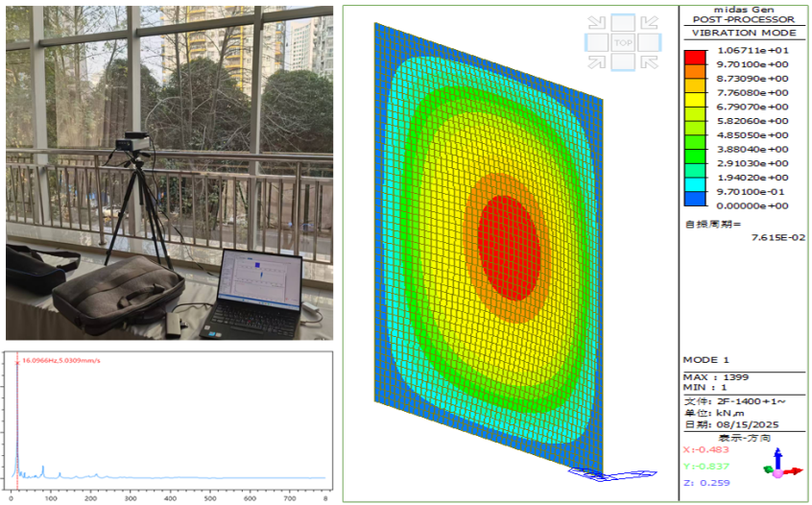Image resolution: width=812 pixels, height=505 pixels.
Task: Click the view cube's left side face
Action: 597,43
